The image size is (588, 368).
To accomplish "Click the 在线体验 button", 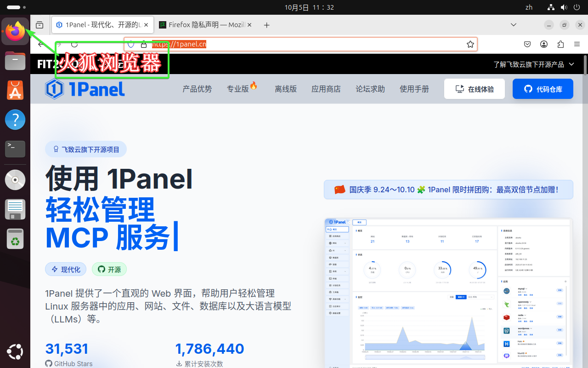I will click(x=474, y=89).
